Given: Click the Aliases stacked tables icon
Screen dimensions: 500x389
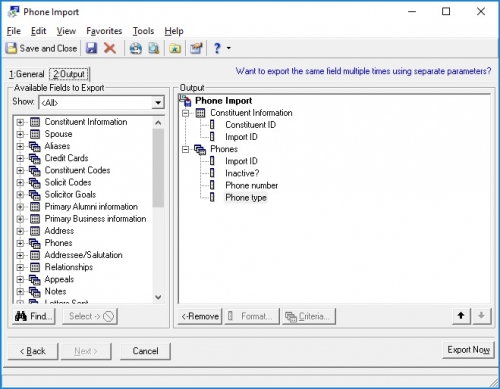Looking at the screenshot, I should [35, 146].
